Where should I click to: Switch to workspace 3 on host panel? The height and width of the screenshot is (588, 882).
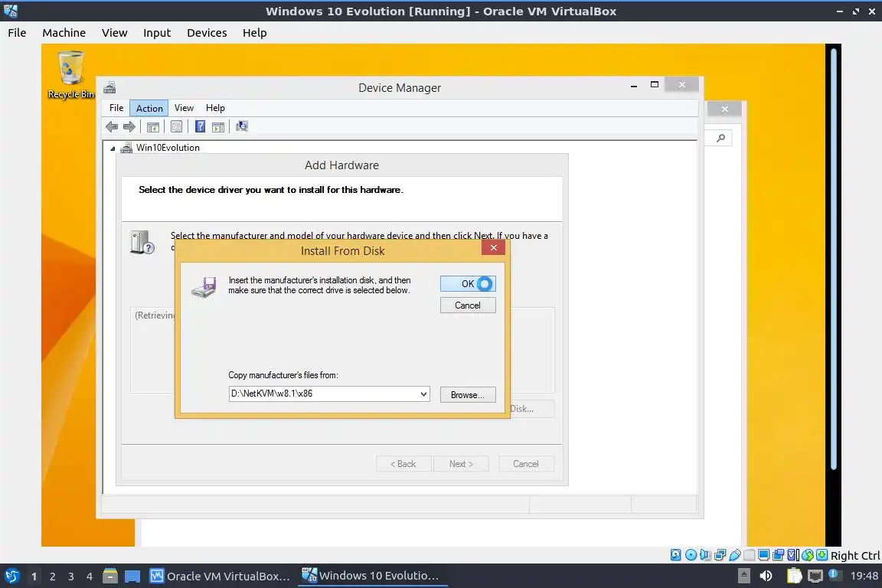[71, 577]
